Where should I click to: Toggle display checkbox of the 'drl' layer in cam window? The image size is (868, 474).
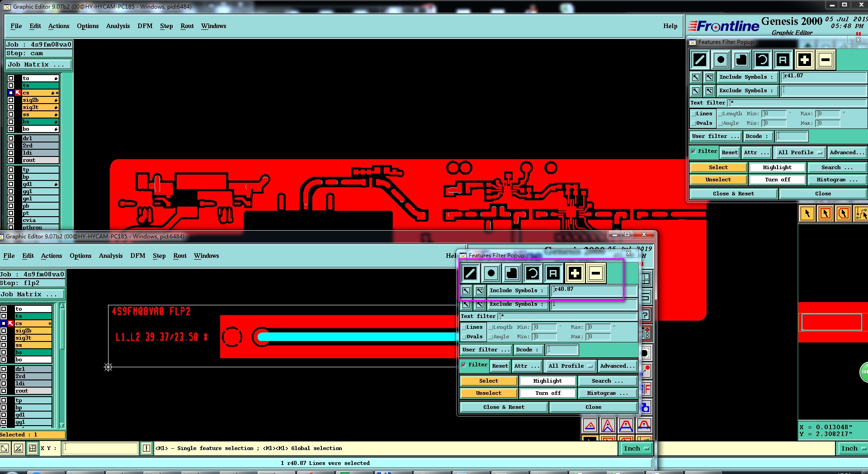(11, 138)
